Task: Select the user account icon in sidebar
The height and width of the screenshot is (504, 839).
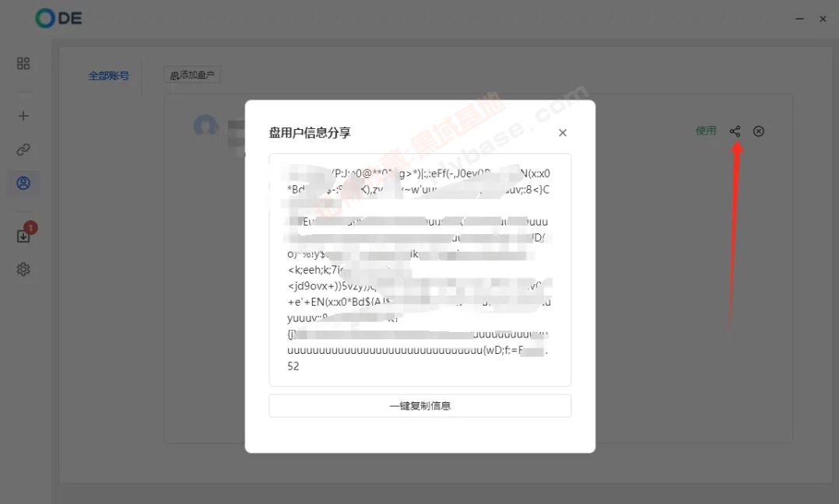Action: 23,184
